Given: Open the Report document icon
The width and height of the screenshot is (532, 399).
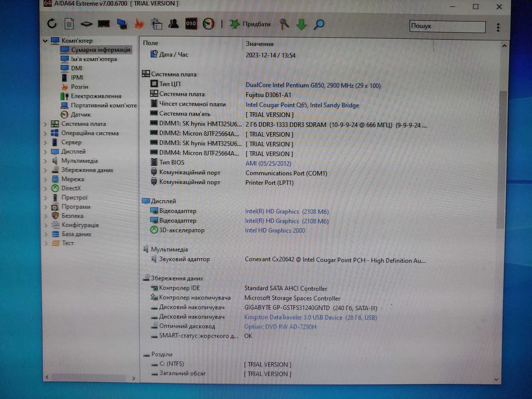Looking at the screenshot, I should pyautogui.click(x=69, y=24).
